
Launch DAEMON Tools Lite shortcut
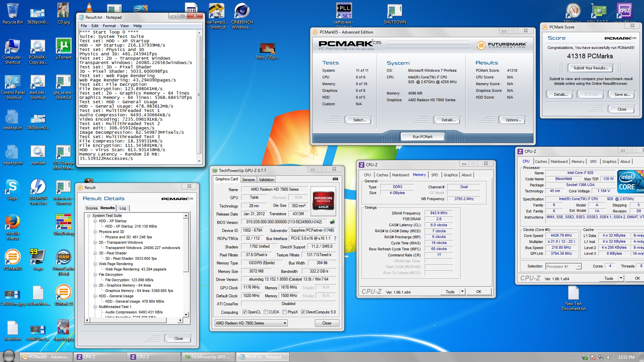click(x=38, y=192)
